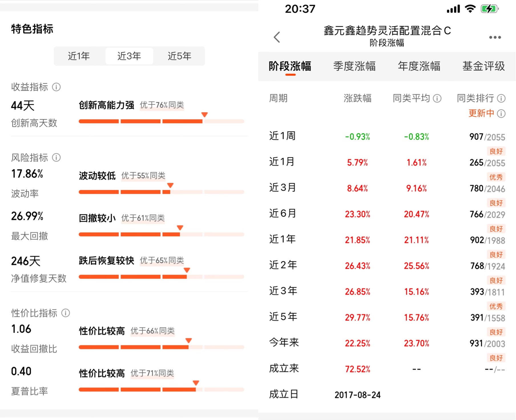Tap the back arrow icon

point(277,37)
